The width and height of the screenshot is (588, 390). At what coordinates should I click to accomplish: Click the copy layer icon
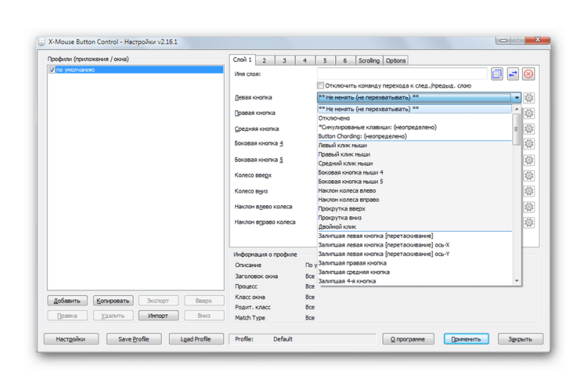pyautogui.click(x=497, y=74)
